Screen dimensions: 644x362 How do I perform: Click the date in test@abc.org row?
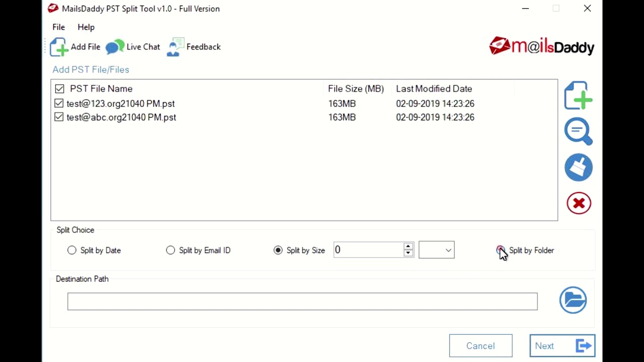click(x=435, y=117)
